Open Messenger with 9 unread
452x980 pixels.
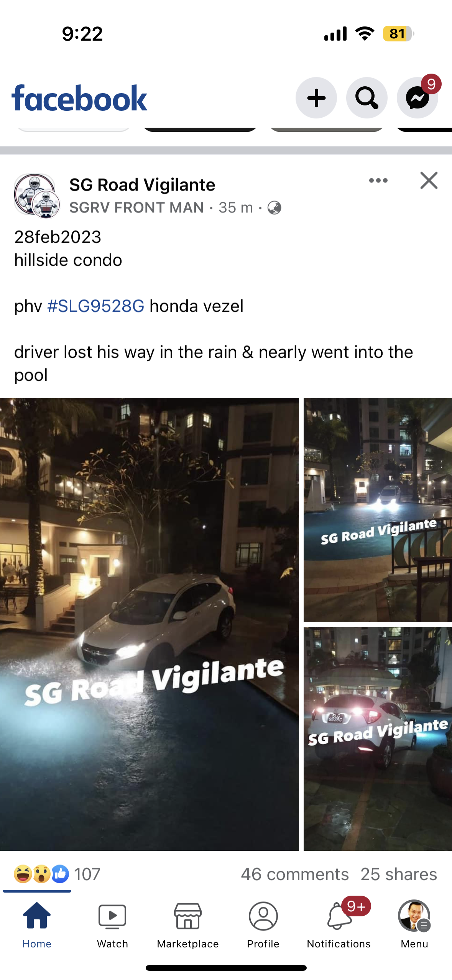click(417, 98)
